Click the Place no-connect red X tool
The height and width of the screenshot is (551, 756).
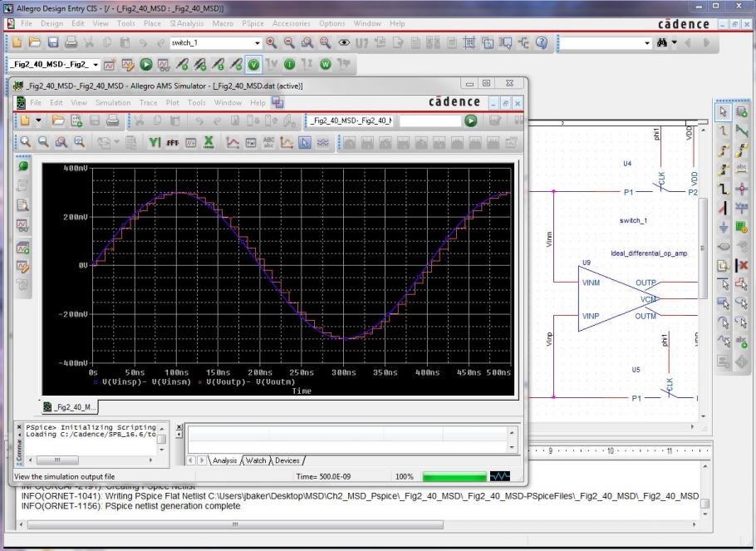(743, 265)
